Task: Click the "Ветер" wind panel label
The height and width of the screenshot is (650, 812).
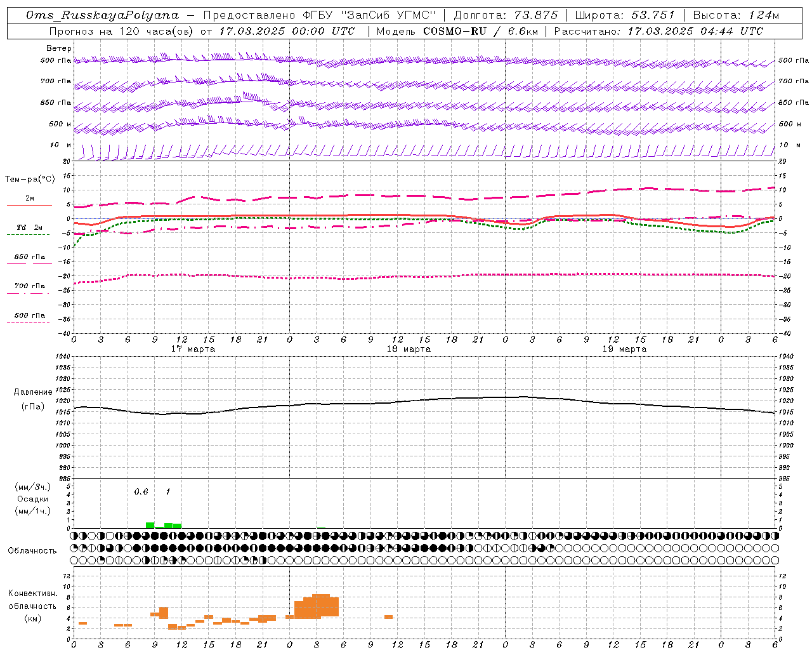Action: pyautogui.click(x=59, y=48)
